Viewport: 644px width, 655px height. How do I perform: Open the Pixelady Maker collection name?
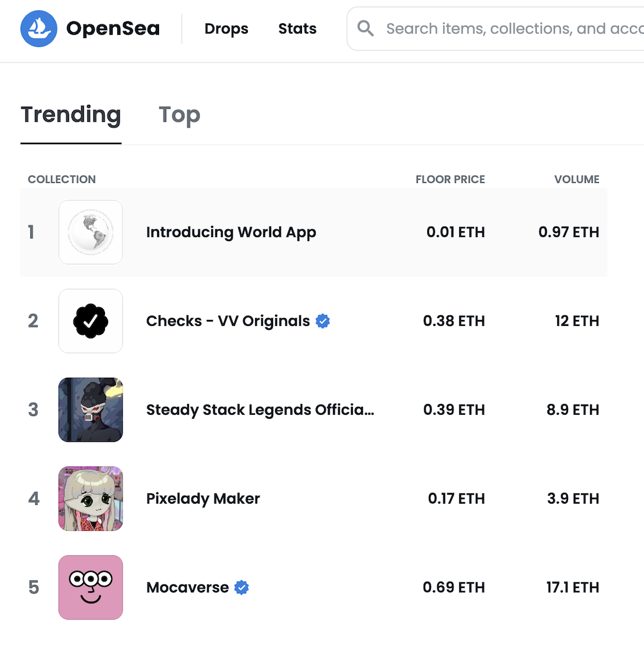(x=203, y=498)
